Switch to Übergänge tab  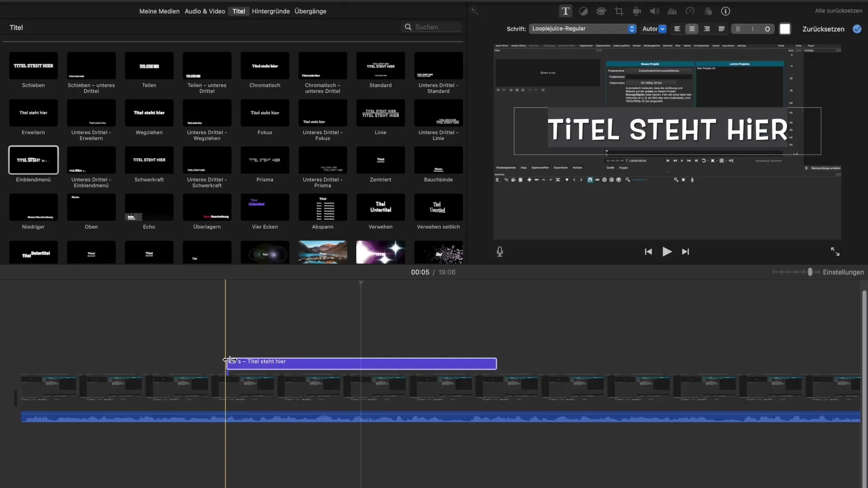click(x=310, y=11)
